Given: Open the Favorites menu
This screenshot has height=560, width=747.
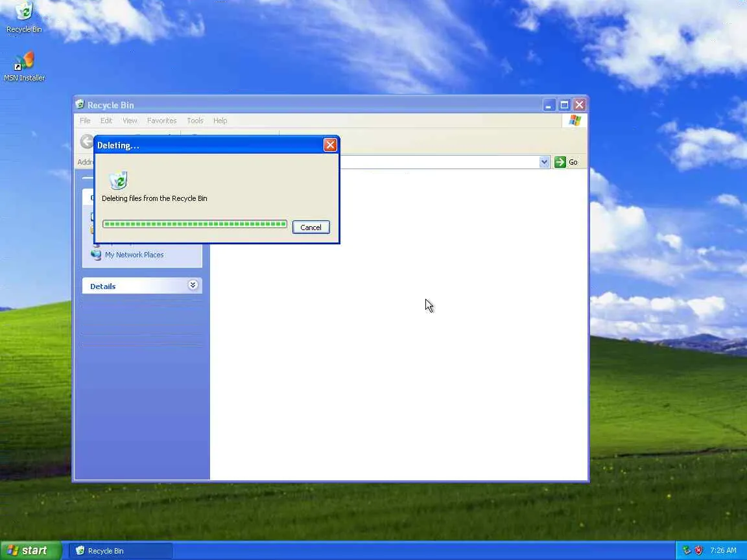Looking at the screenshot, I should click(161, 121).
